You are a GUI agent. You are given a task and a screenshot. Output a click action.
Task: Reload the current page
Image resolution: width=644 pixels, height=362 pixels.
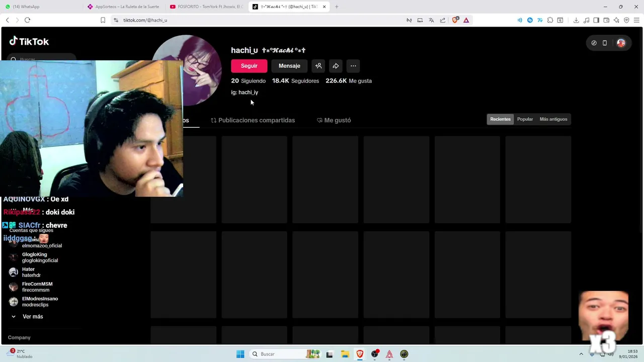coord(27,20)
